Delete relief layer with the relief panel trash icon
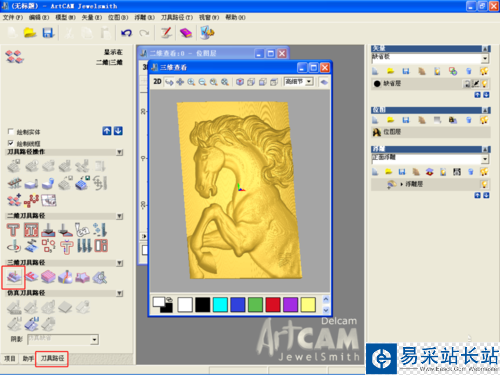 [x=470, y=172]
